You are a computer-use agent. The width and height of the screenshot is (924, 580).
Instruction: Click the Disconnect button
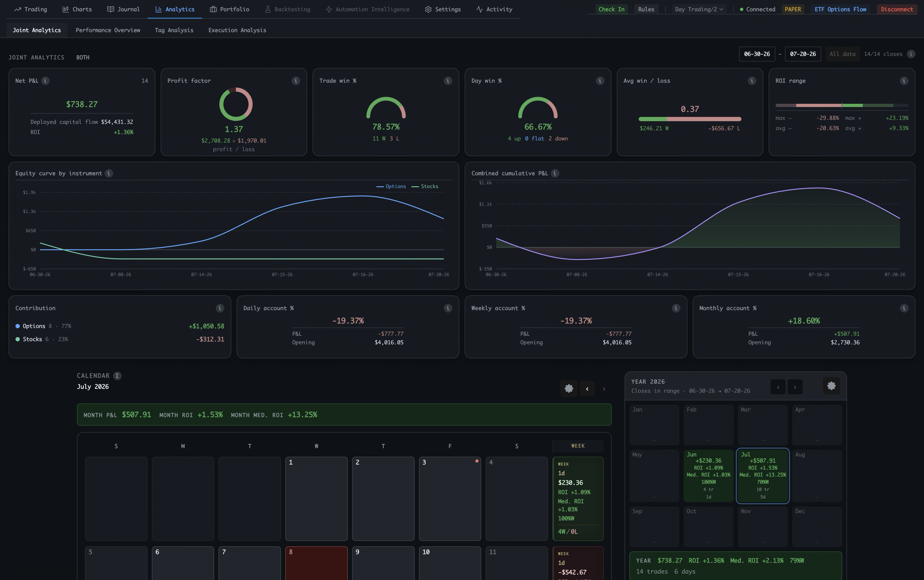click(x=897, y=9)
